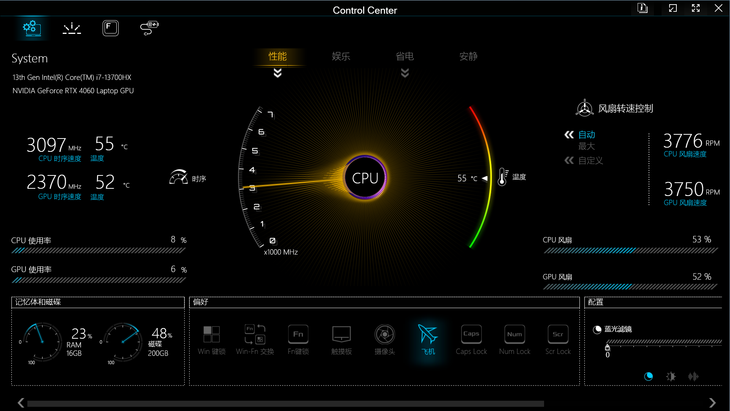Toggle the Win 键锁 key lock
Image resolution: width=730 pixels, height=411 pixels.
click(x=211, y=340)
